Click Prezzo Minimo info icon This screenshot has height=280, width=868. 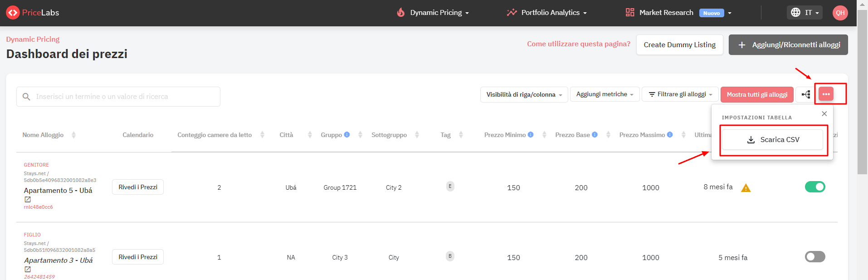click(531, 134)
